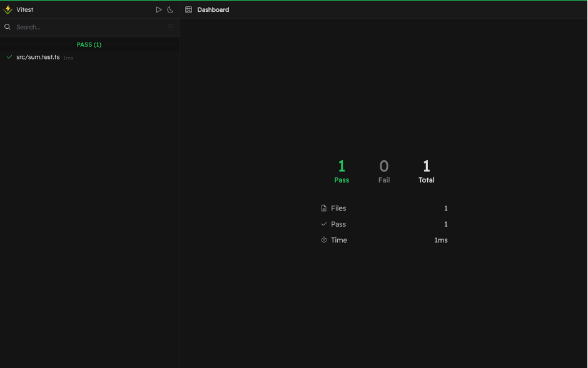Select the Total count tile

click(x=426, y=171)
